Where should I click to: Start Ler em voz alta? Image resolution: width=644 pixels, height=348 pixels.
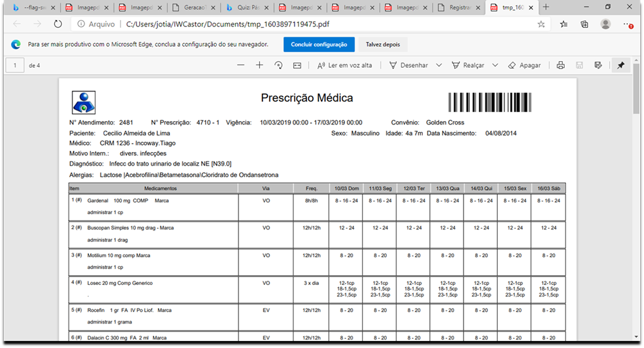pyautogui.click(x=344, y=65)
